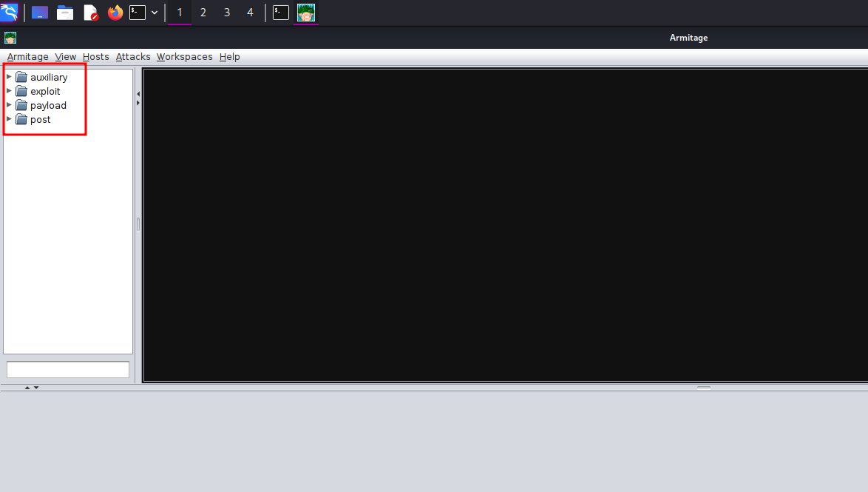868x492 pixels.
Task: Launch the text editor from the taskbar
Action: click(90, 13)
